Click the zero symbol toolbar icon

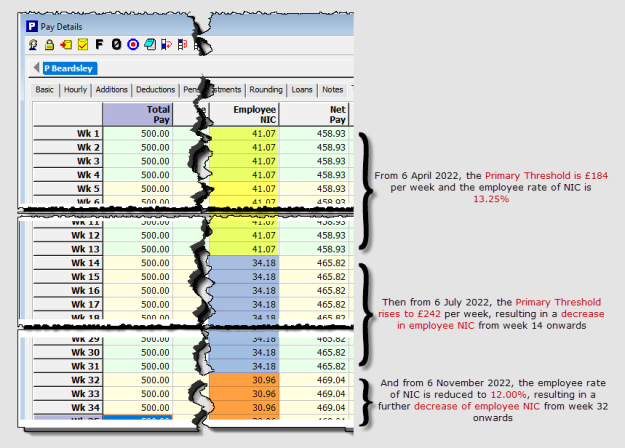coord(115,44)
